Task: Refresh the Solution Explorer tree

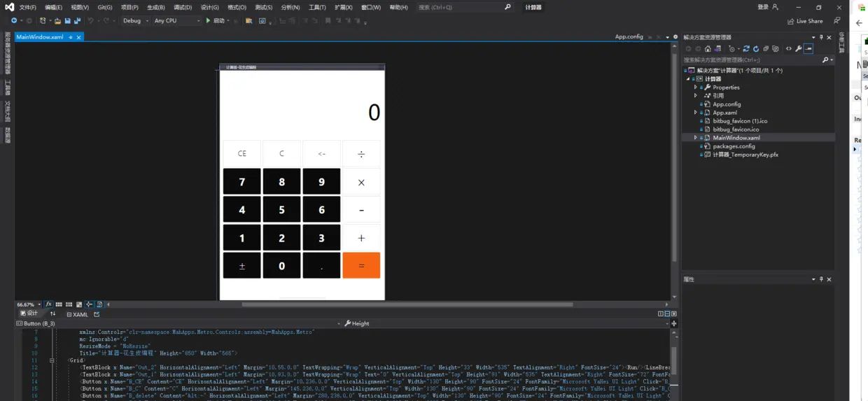Action: coord(756,49)
